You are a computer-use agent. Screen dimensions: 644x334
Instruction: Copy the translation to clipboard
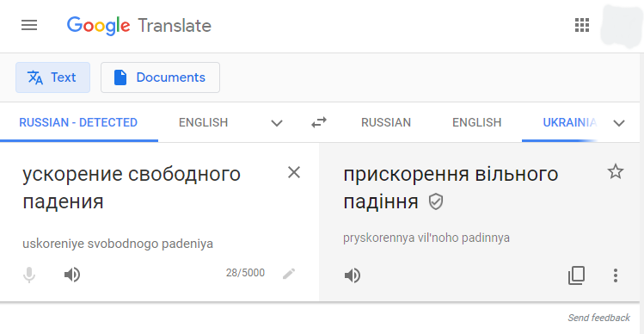(577, 275)
